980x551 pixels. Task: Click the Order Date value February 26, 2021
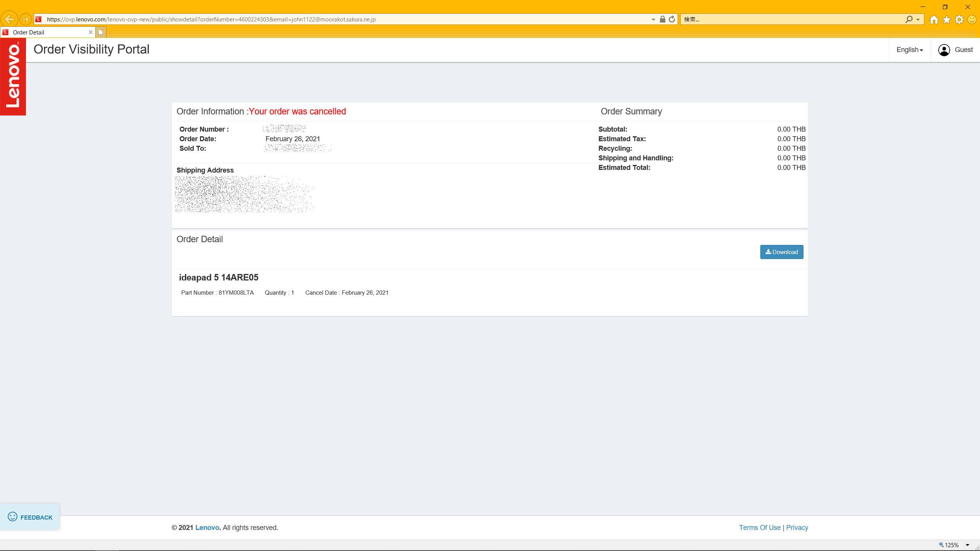click(293, 139)
